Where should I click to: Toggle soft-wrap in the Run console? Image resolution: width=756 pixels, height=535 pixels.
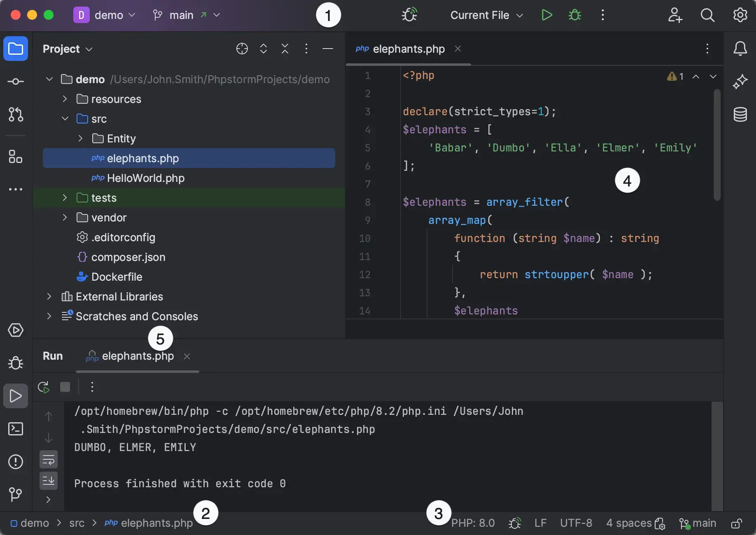pyautogui.click(x=49, y=460)
